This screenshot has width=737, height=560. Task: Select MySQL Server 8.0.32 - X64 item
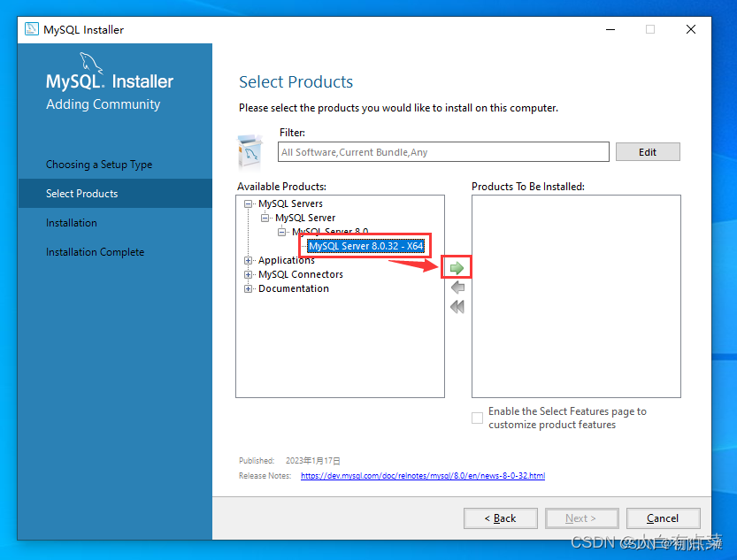(x=365, y=246)
